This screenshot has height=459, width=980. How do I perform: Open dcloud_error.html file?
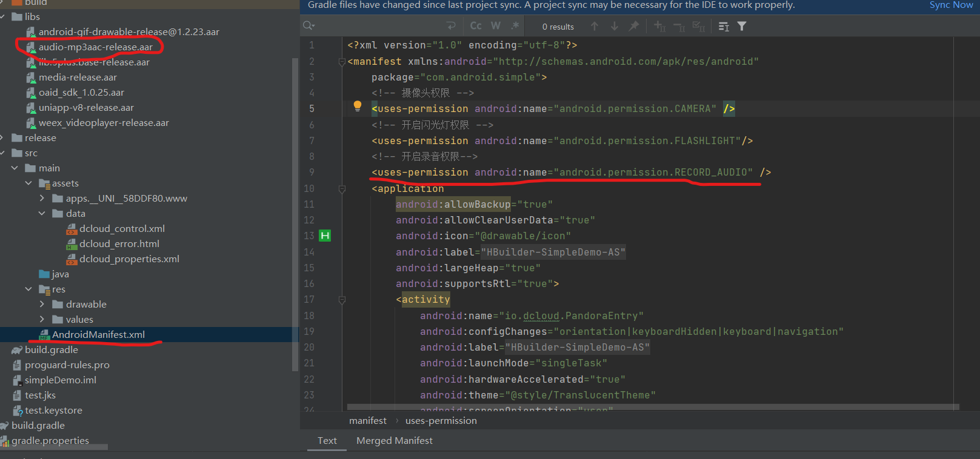click(119, 244)
